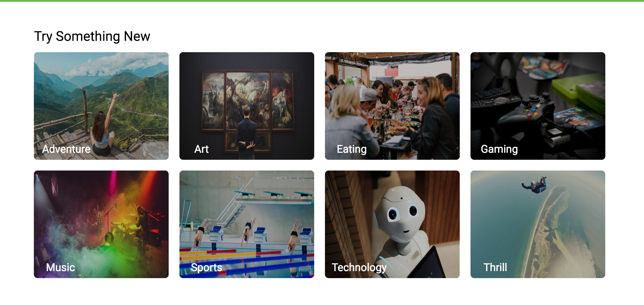This screenshot has height=305, width=644.
Task: Click the "Art" label text
Action: click(x=201, y=149)
